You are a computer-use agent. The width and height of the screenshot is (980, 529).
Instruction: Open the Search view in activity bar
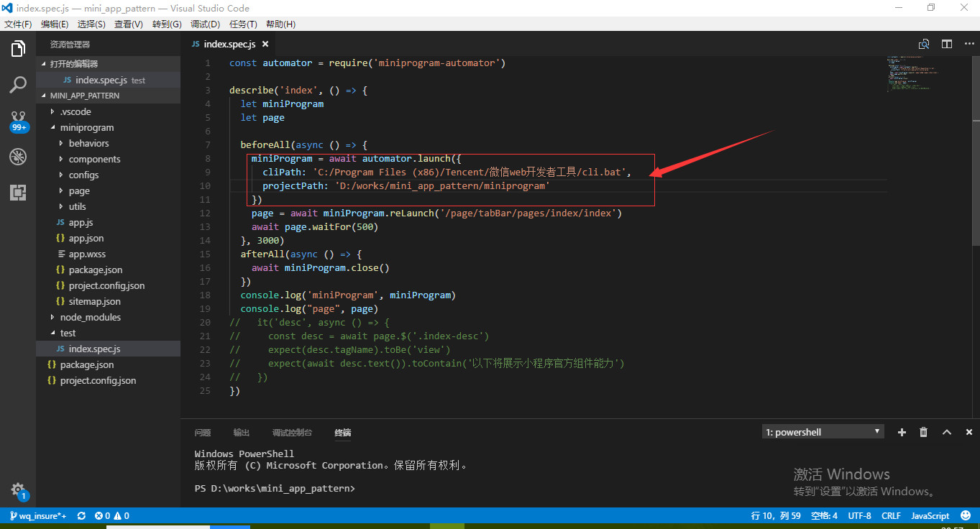point(18,86)
